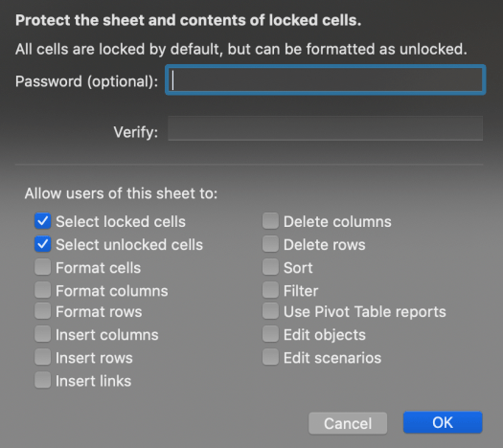This screenshot has height=448, width=503.
Task: Cancel the protect sheet dialog
Action: click(x=348, y=423)
